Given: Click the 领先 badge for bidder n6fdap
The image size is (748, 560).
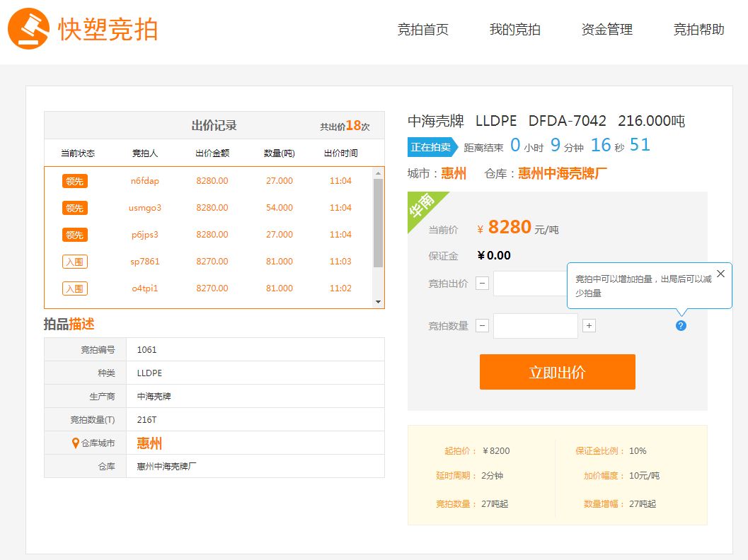Looking at the screenshot, I should (x=75, y=181).
